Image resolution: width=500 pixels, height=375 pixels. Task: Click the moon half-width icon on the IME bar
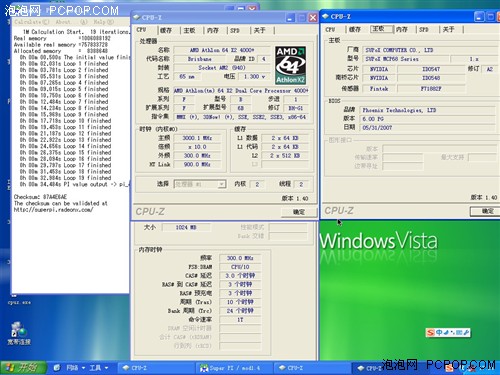pos(446,332)
